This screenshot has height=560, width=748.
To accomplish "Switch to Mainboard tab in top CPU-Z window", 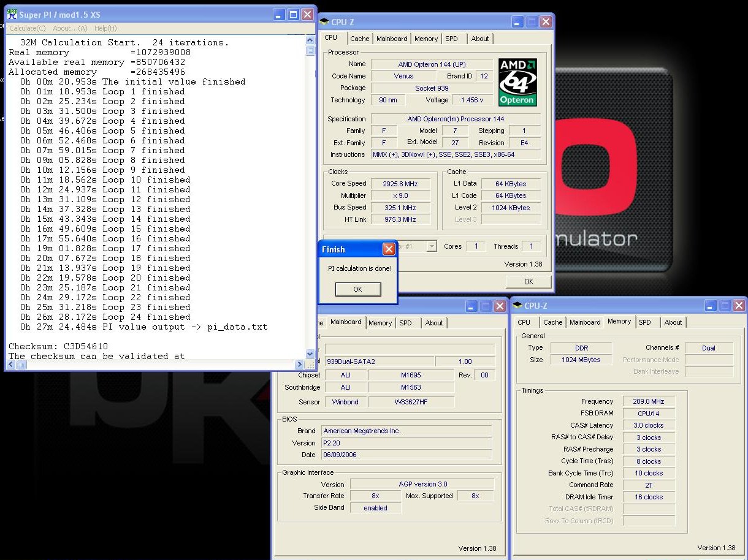I will 392,39.
